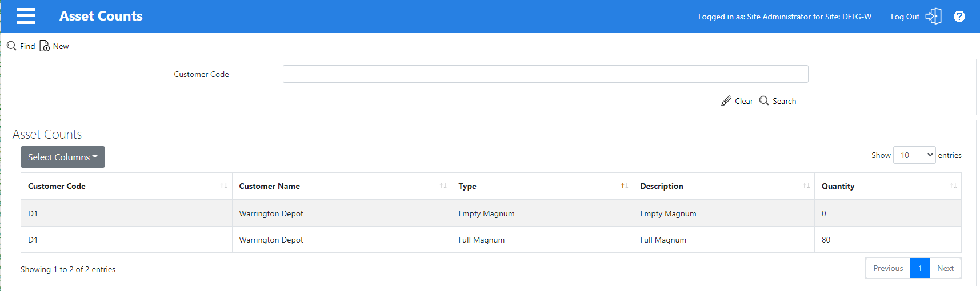Sort by Type column arrows
The height and width of the screenshot is (291, 980).
pos(625,186)
